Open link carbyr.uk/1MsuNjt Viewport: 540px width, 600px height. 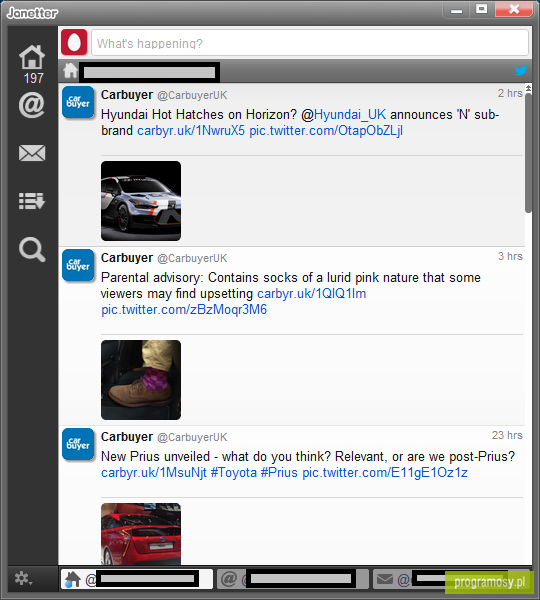pyautogui.click(x=154, y=473)
